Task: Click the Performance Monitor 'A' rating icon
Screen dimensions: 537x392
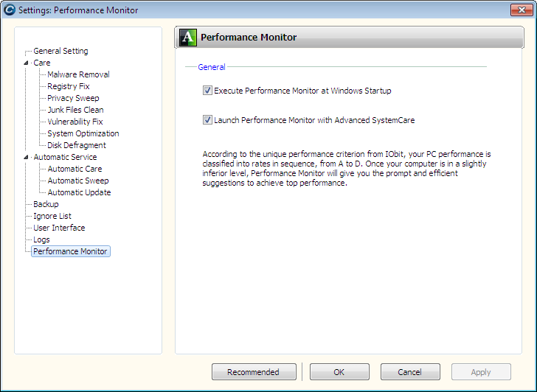Action: click(x=188, y=38)
